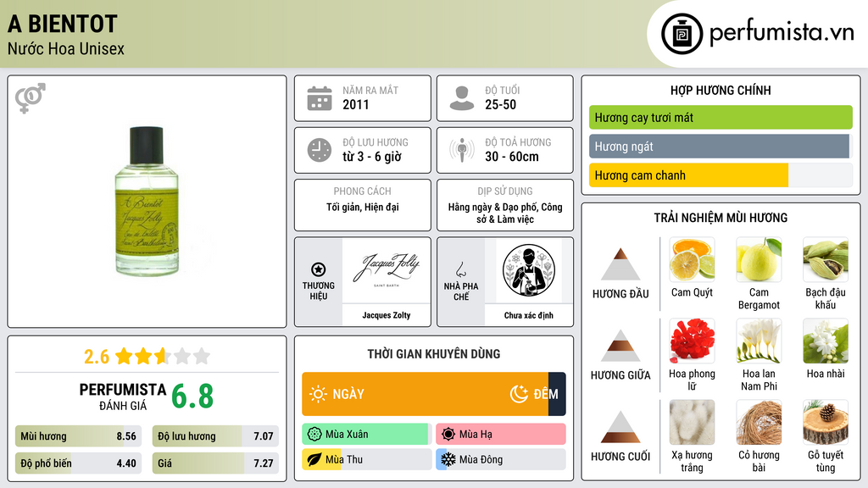868x488 pixels.
Task: Click the rating stars next to 2.6
Action: click(163, 356)
